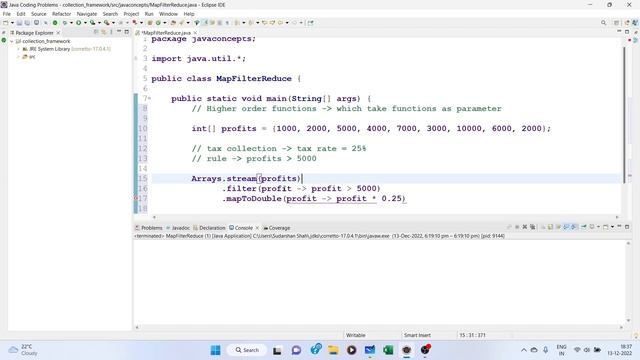The height and width of the screenshot is (360, 640).
Task: Collapse the main method fold on line 7
Action: (149, 98)
